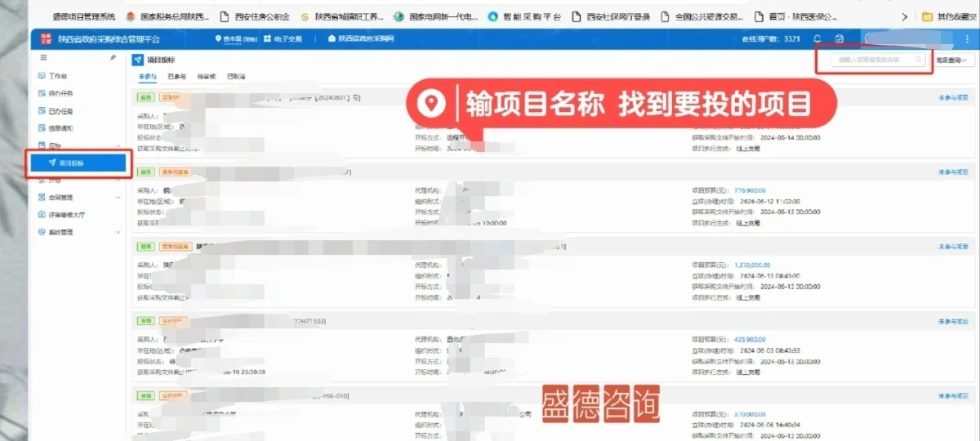Screen dimensions: 980x441
Task: Open the 智能采购平台 bookmark
Action: coord(523,16)
